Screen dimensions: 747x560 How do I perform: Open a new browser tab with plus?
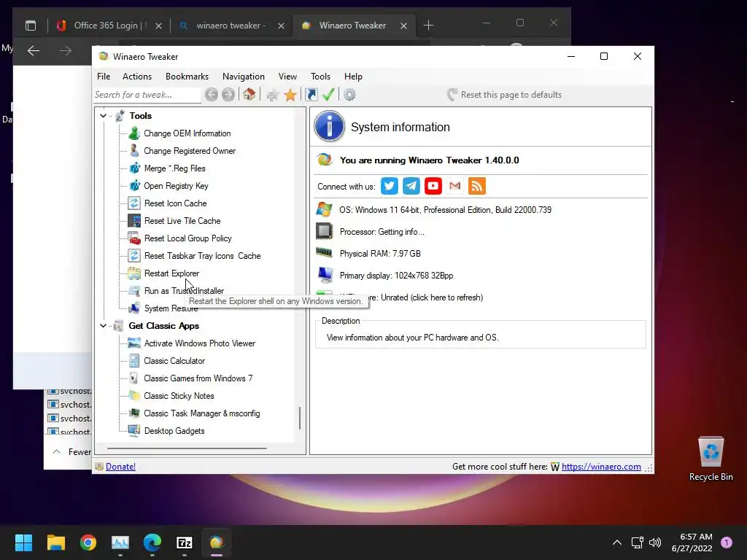click(428, 26)
